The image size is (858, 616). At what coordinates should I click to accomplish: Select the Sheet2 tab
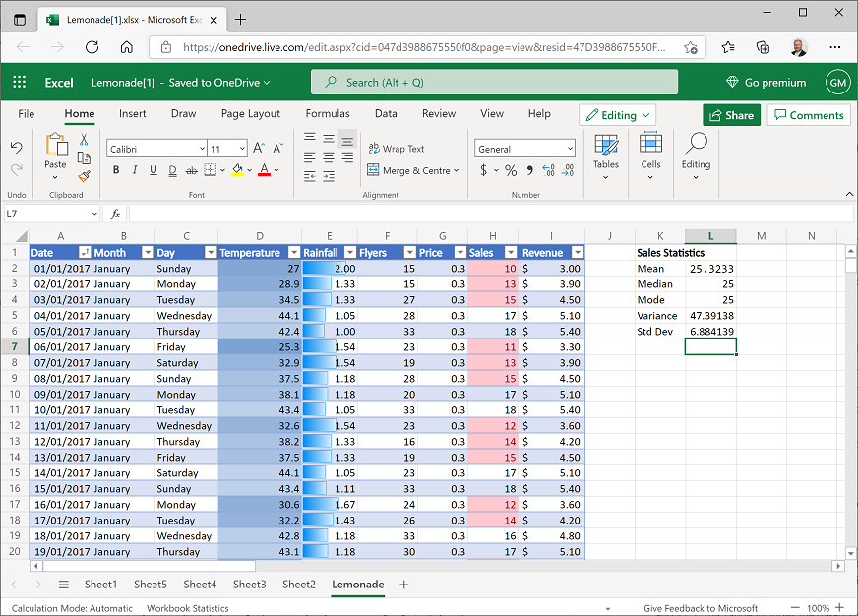298,584
